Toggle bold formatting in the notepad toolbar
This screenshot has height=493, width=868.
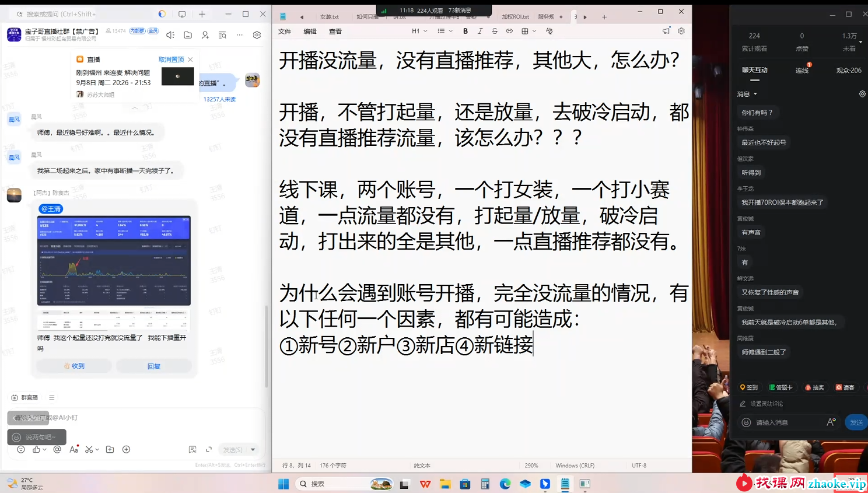pyautogui.click(x=466, y=31)
